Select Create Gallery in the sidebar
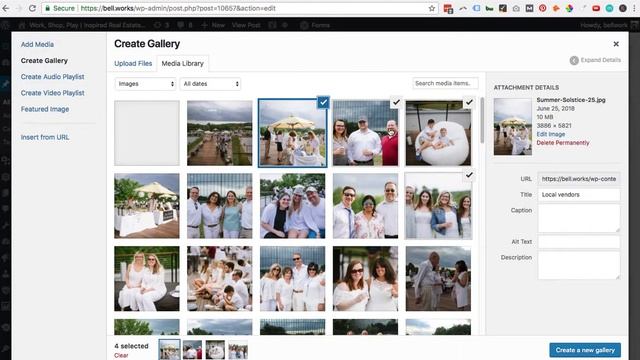The height and width of the screenshot is (360, 640). coord(44,60)
